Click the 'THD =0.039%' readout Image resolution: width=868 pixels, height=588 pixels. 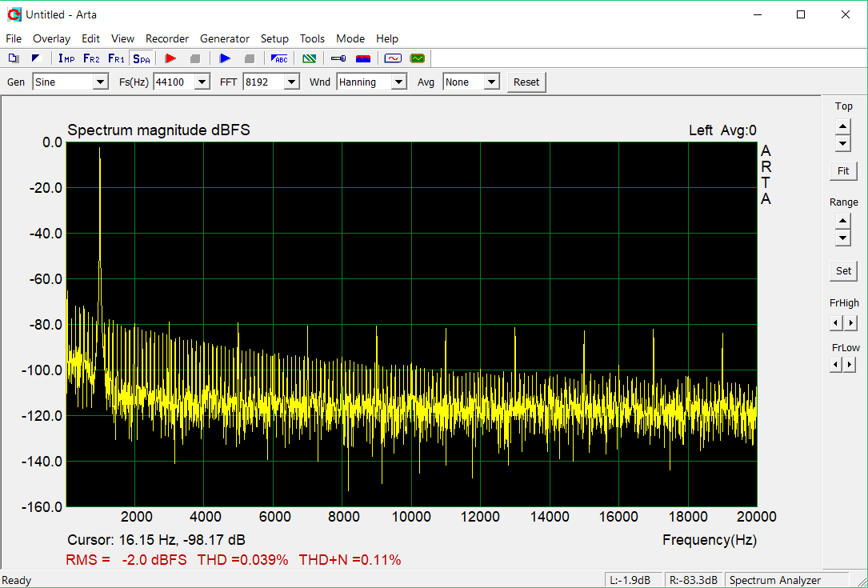coord(242,560)
